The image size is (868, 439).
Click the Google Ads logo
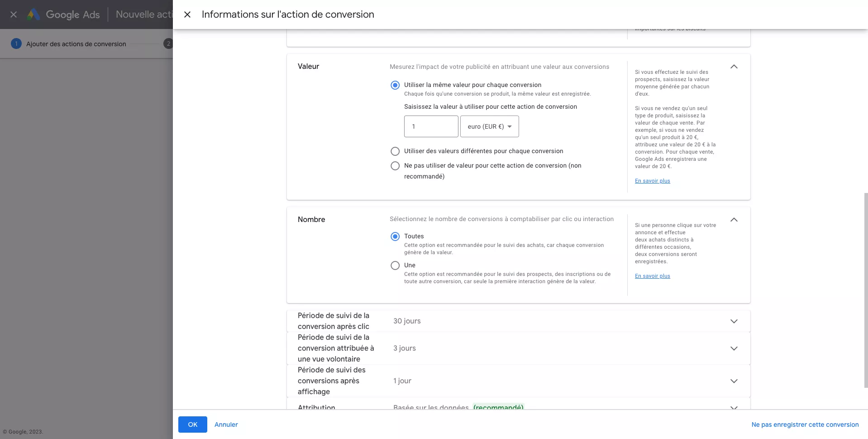pyautogui.click(x=63, y=14)
